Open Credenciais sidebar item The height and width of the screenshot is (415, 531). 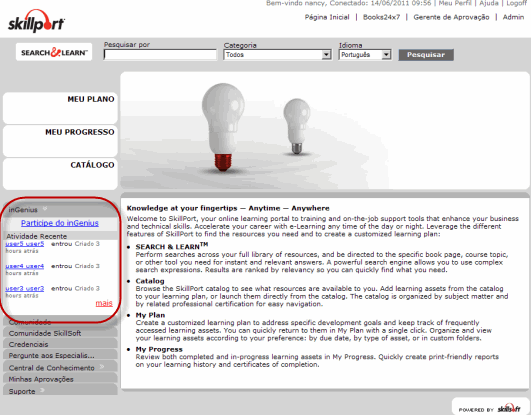[x=60, y=345]
